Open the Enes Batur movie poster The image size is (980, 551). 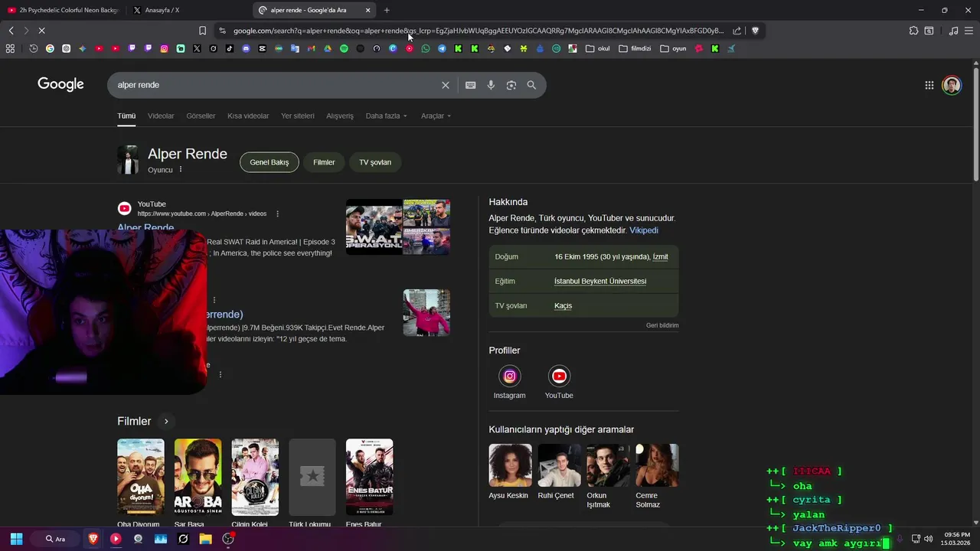pyautogui.click(x=369, y=477)
